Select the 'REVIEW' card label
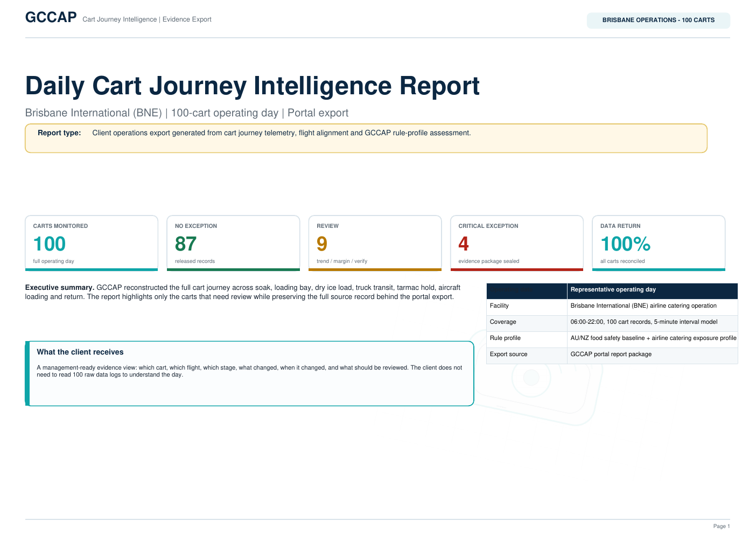 327,226
